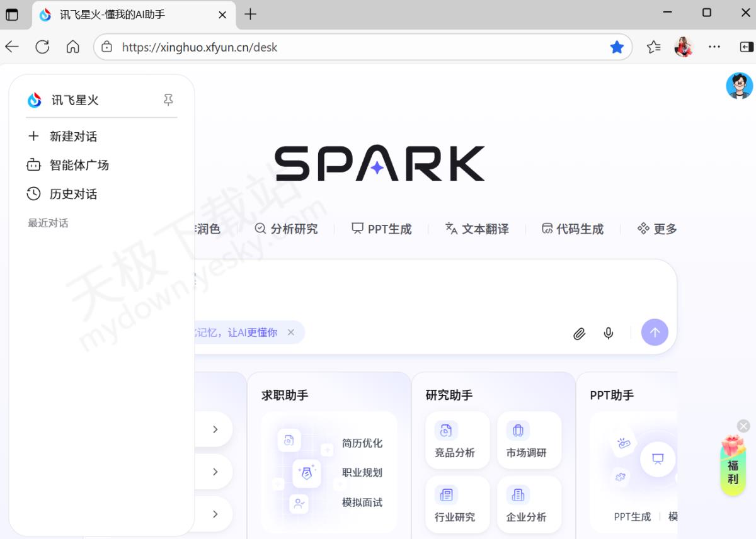756x539 pixels.
Task: Dismiss the memory tip with its X
Action: click(x=290, y=332)
